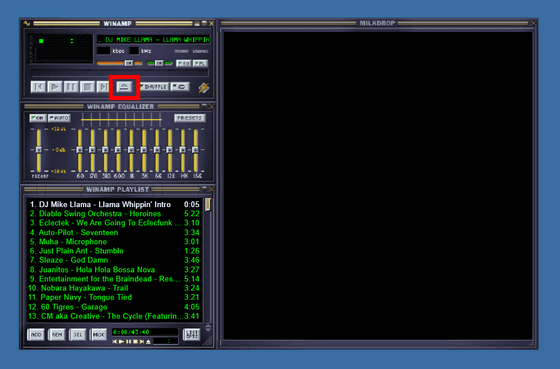Select Juanitos - Hola Hola Bossa Nova track
The image size is (560, 369).
click(x=115, y=269)
